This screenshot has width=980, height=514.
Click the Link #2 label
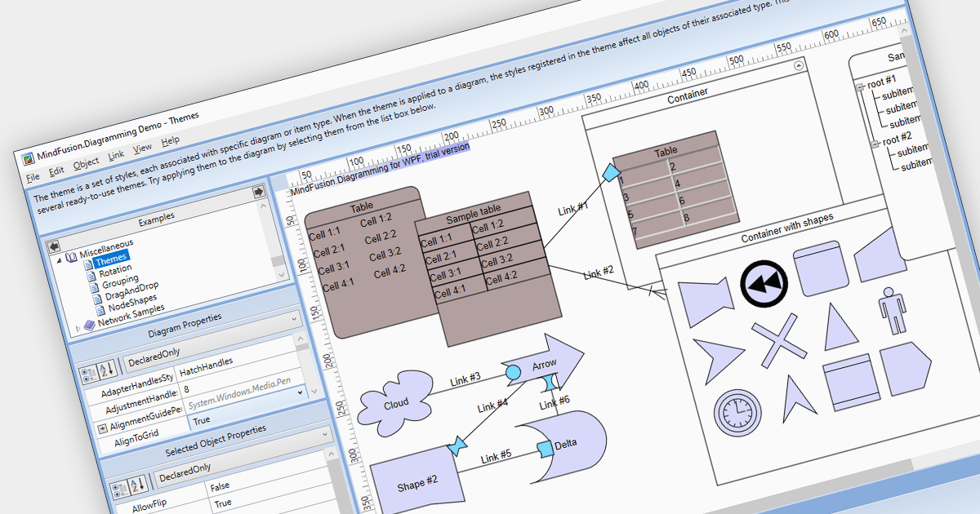click(599, 274)
